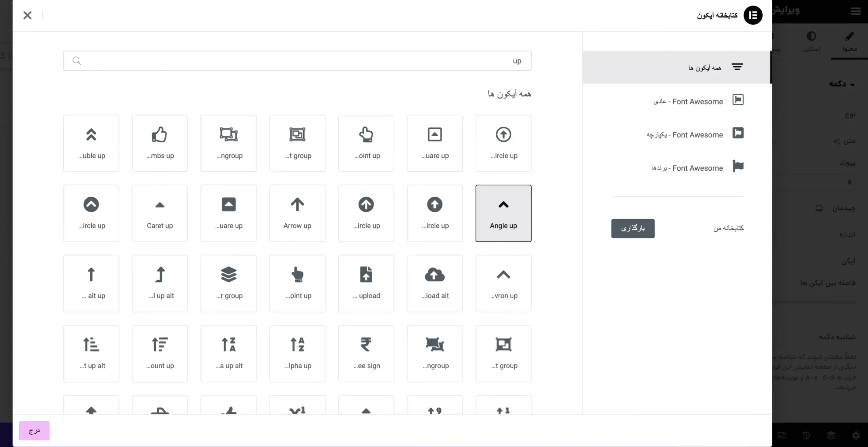Filter by Font Awesome برندها library

687,168
